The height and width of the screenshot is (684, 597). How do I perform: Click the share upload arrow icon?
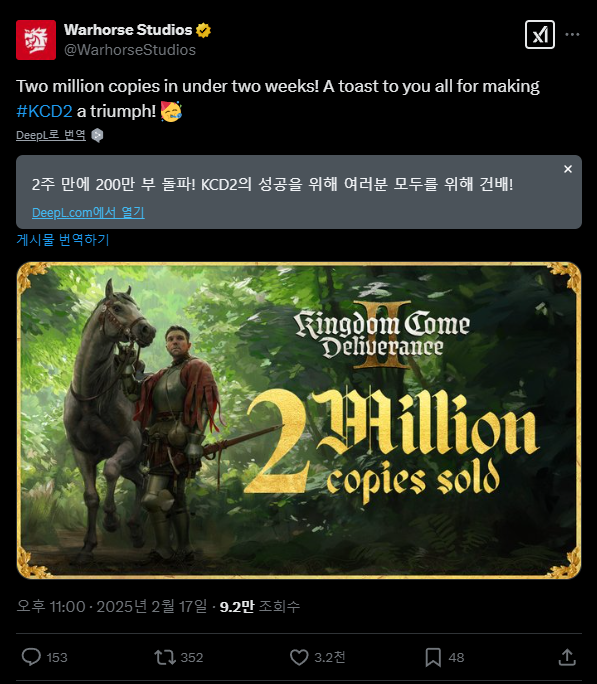coord(567,657)
